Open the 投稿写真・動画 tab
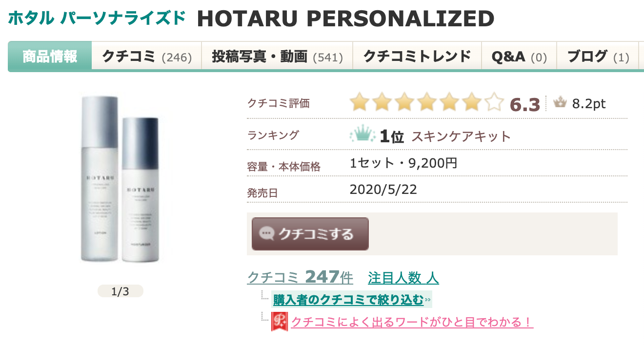Screen dimensions: 644x345 click(277, 56)
